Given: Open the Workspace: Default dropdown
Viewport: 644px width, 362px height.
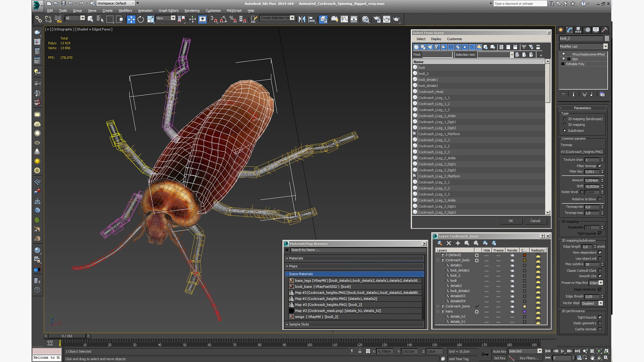Looking at the screenshot, I should click(116, 3).
